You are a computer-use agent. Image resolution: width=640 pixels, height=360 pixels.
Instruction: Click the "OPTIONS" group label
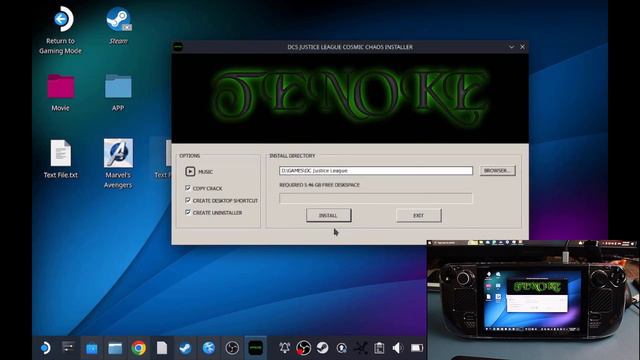click(x=189, y=156)
